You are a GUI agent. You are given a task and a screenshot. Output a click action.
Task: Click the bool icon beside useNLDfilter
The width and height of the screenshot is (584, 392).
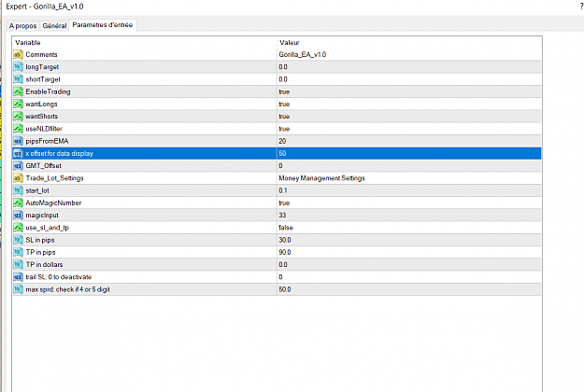[18, 129]
